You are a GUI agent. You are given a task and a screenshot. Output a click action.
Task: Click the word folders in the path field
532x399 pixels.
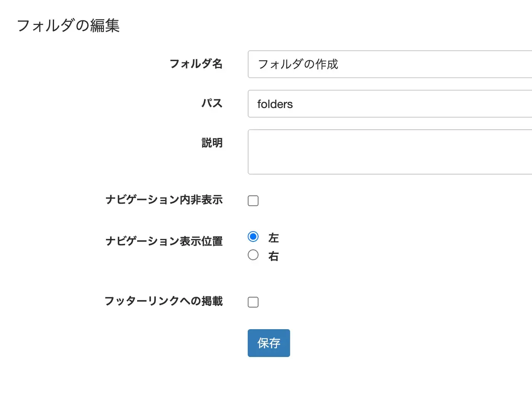point(275,104)
